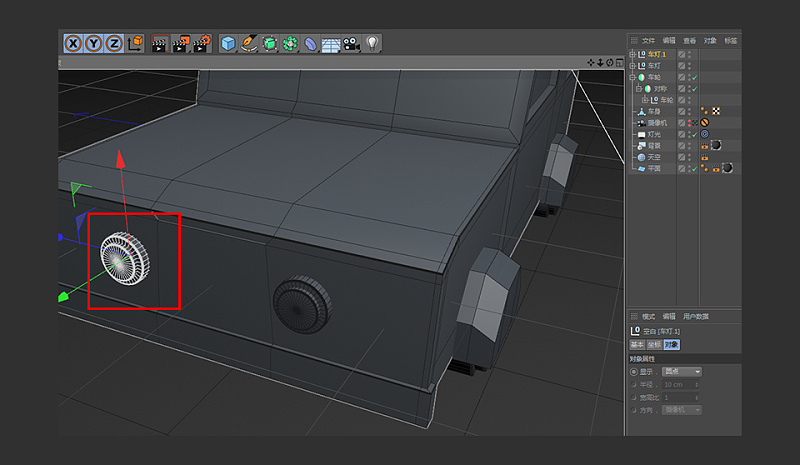
Task: Click the phong tag on 车身 row
Action: (x=705, y=111)
